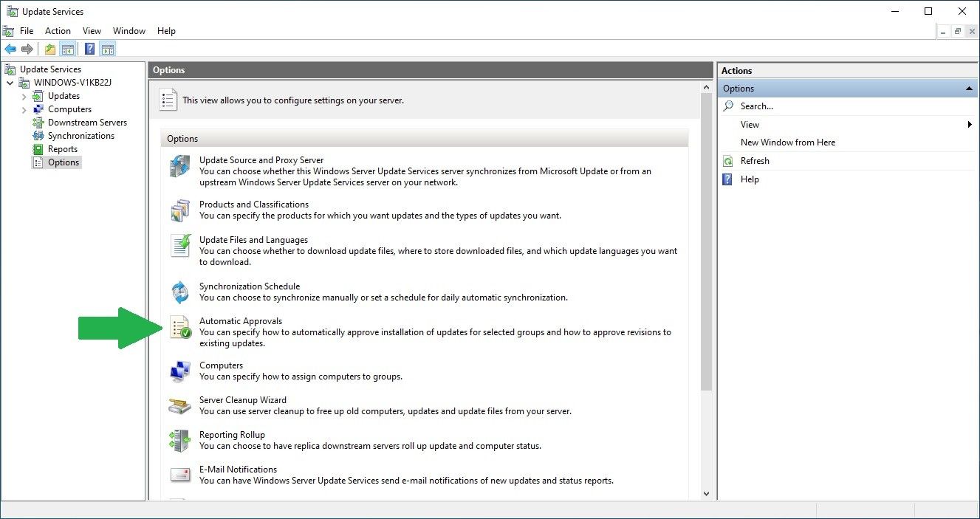Click the Computers option monitor icon

click(x=180, y=371)
